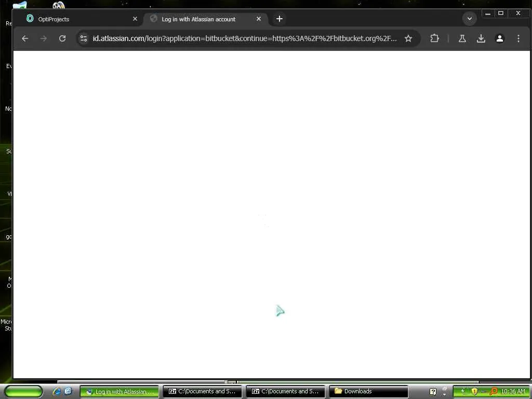Switch to first C:\Documents and S... taskbar window
The height and width of the screenshot is (399, 532).
(x=202, y=392)
